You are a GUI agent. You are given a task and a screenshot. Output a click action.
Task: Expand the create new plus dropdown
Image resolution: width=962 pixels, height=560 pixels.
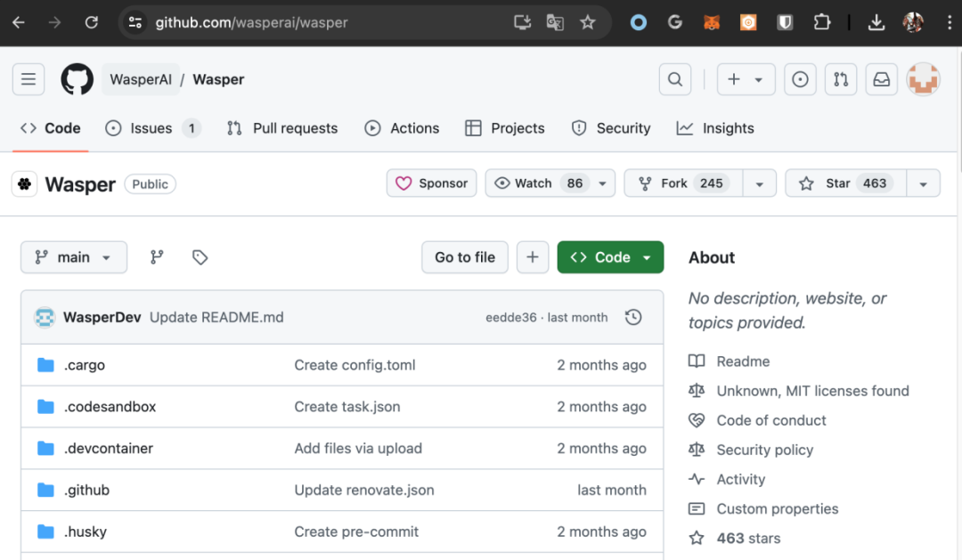click(746, 79)
